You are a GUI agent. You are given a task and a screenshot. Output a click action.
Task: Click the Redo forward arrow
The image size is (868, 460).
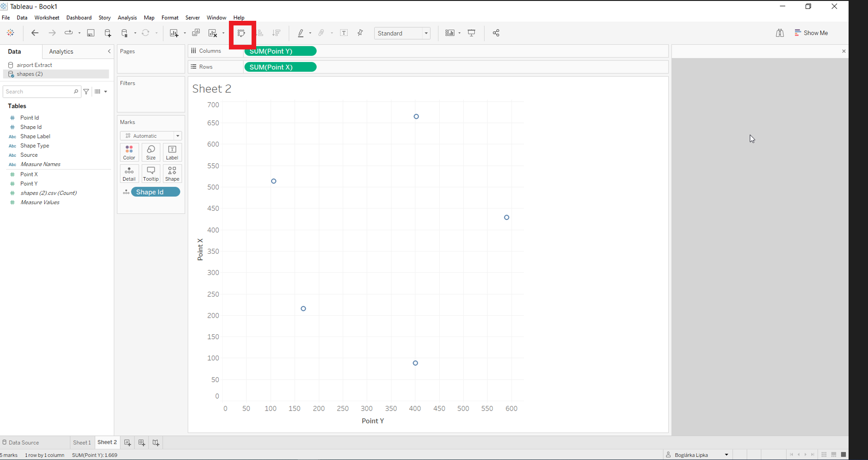point(52,33)
